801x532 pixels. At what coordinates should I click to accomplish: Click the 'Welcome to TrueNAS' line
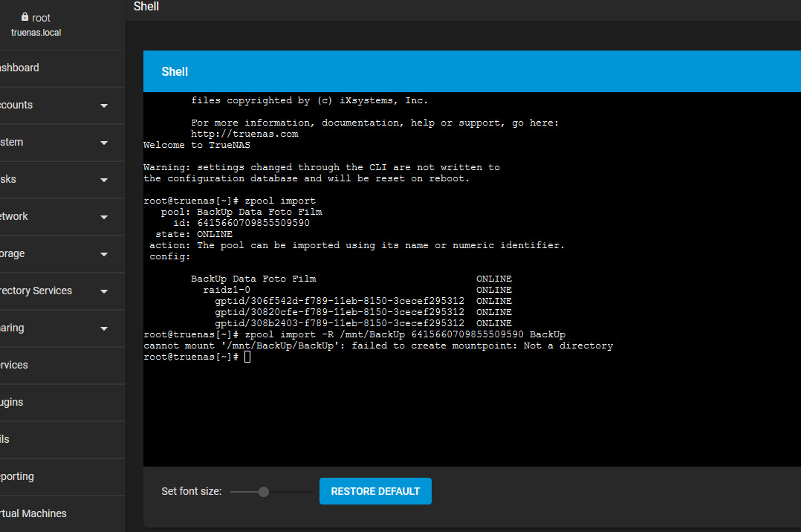coord(197,145)
